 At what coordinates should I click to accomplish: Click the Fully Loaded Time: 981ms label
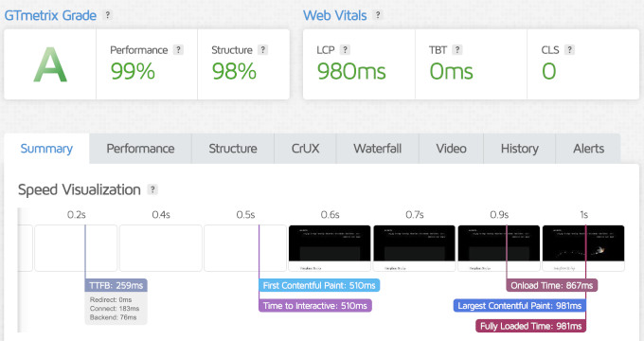(530, 326)
